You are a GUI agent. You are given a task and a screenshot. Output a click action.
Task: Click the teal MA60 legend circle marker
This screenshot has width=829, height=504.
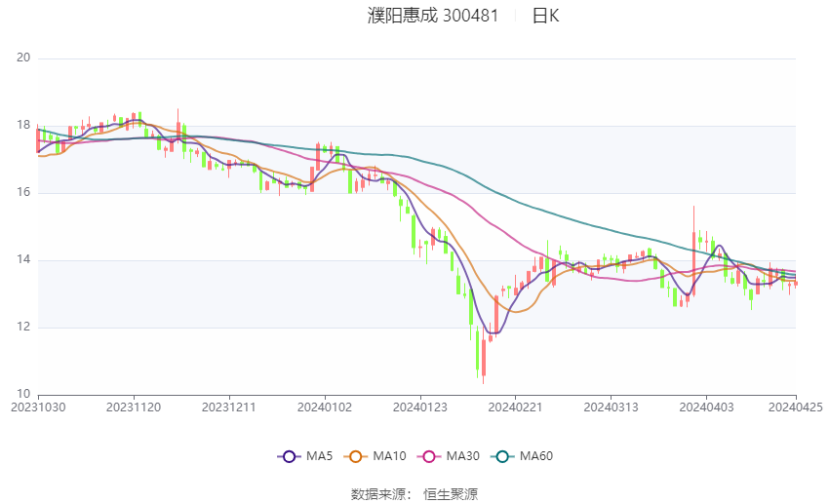tap(502, 456)
